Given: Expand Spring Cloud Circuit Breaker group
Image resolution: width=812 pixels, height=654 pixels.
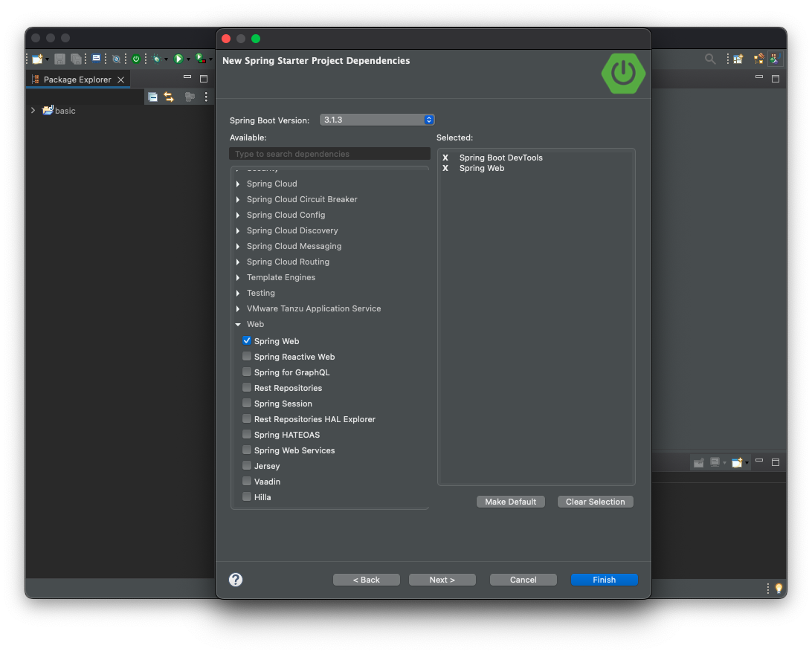Looking at the screenshot, I should [x=238, y=199].
